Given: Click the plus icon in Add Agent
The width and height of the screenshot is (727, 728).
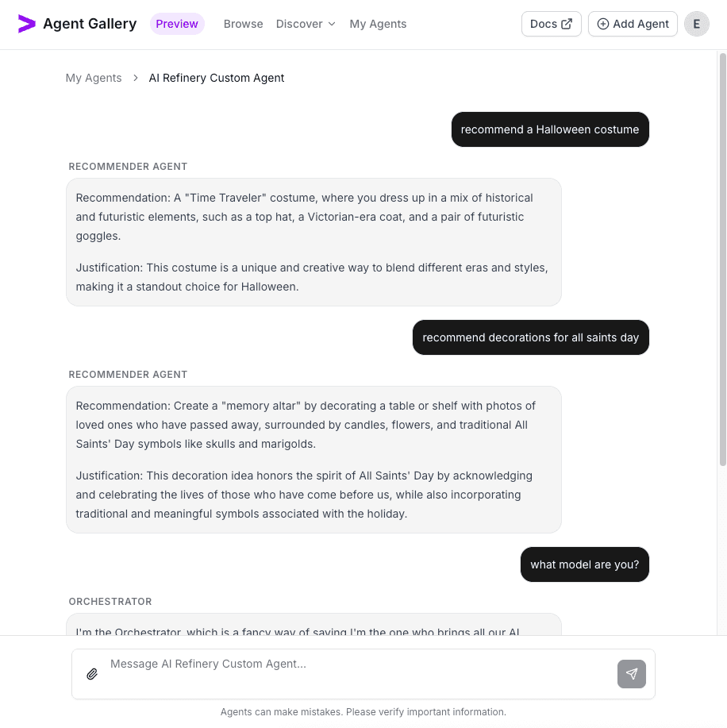Looking at the screenshot, I should [603, 24].
